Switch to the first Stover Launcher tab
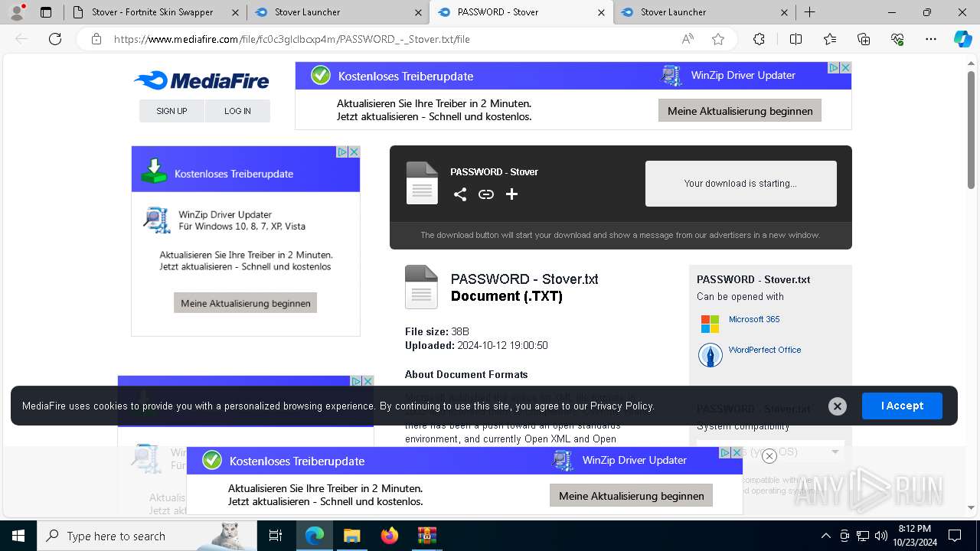The width and height of the screenshot is (980, 551). pos(338,12)
